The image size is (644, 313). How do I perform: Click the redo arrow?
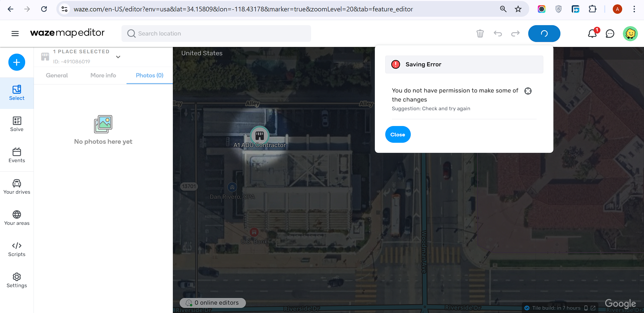[x=515, y=34]
